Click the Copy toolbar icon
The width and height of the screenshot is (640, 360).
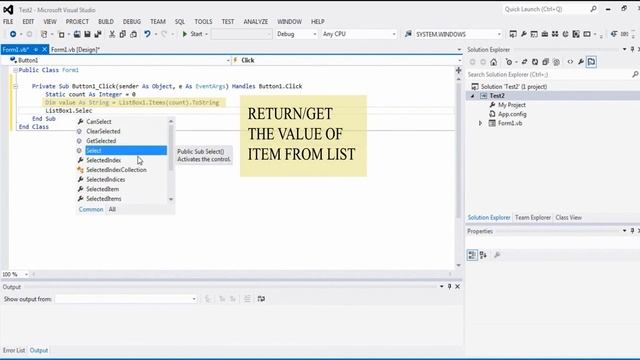pyautogui.click(x=122, y=34)
